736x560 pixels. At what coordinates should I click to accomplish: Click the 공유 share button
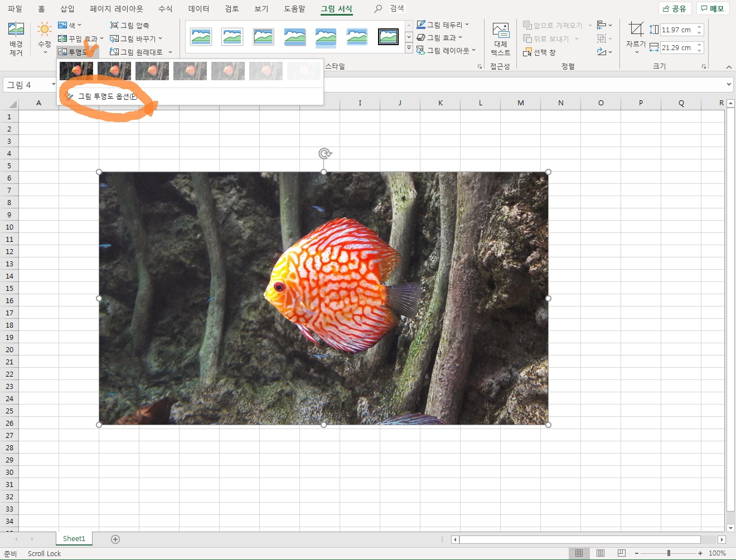675,8
